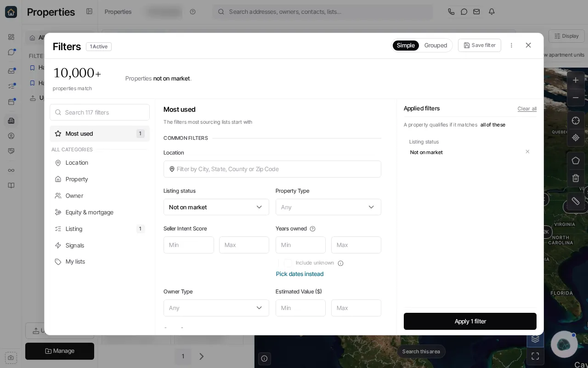Click the Location city/state filter field
This screenshot has height=368, width=588.
[272, 169]
